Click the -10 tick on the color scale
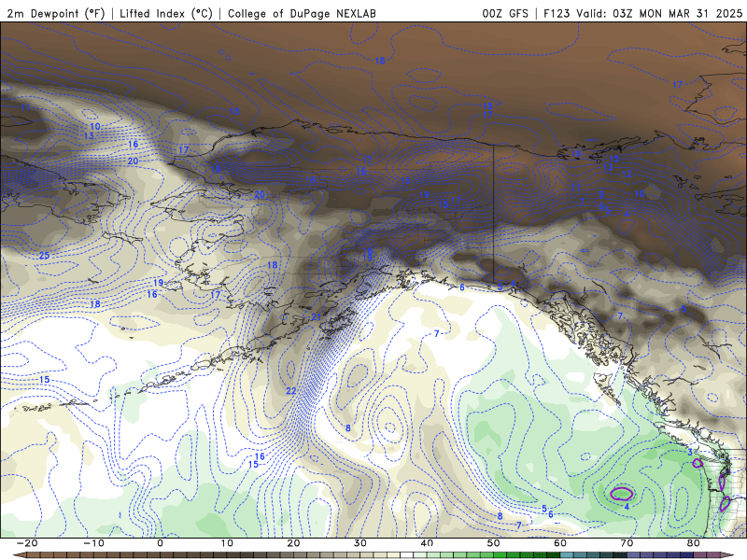This screenshot has width=747, height=560. pyautogui.click(x=93, y=543)
